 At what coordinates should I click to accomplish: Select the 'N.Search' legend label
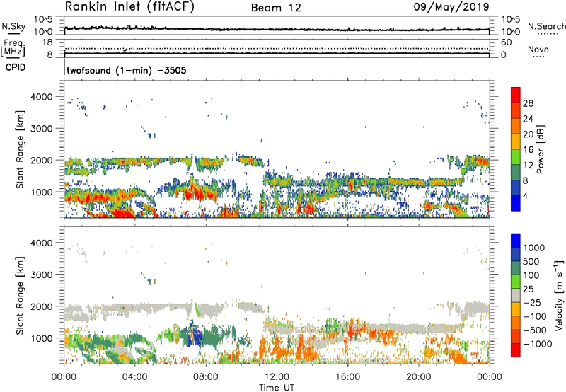coord(546,26)
